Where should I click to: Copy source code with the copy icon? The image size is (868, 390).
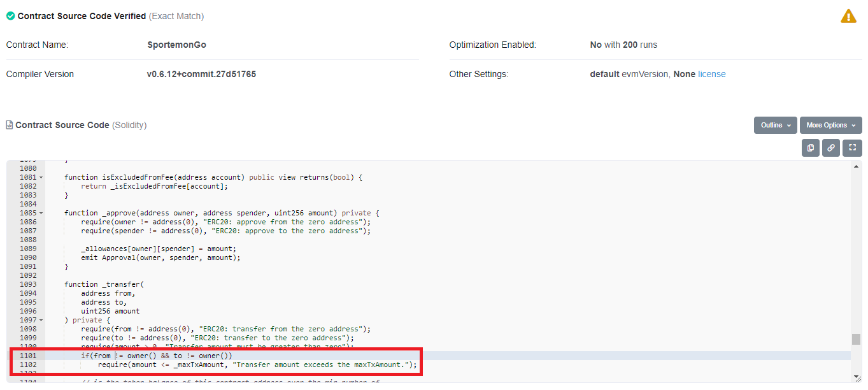[810, 148]
